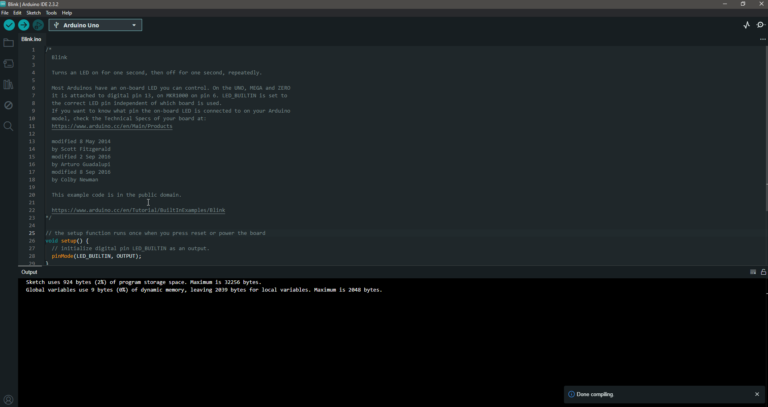
Task: Follow the arduino.cc Main/Products link
Action: pyautogui.click(x=112, y=126)
